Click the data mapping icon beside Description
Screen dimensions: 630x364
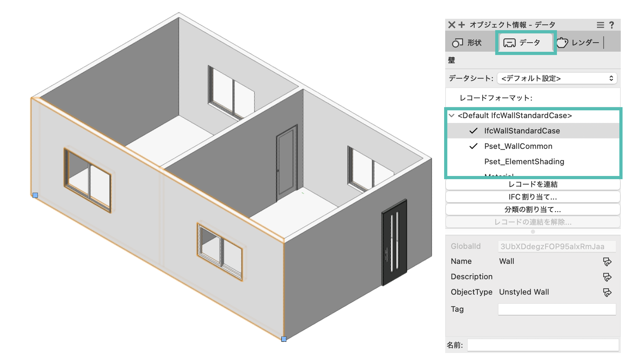coord(607,277)
